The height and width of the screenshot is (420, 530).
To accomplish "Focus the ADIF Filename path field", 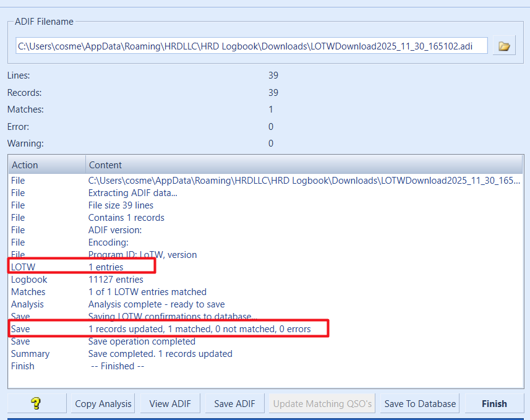I will pyautogui.click(x=251, y=46).
